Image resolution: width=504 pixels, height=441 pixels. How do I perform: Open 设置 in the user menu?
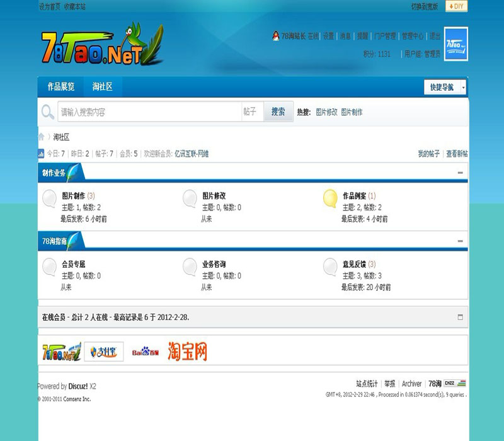[x=328, y=36]
